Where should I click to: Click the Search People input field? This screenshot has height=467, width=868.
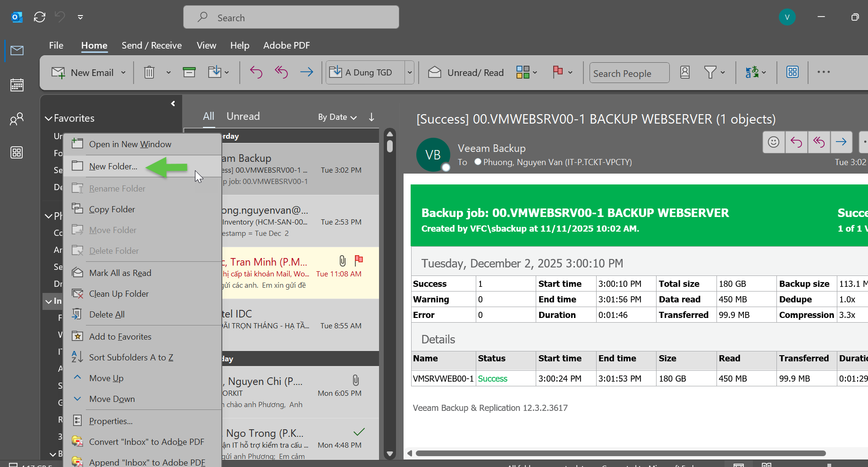629,73
